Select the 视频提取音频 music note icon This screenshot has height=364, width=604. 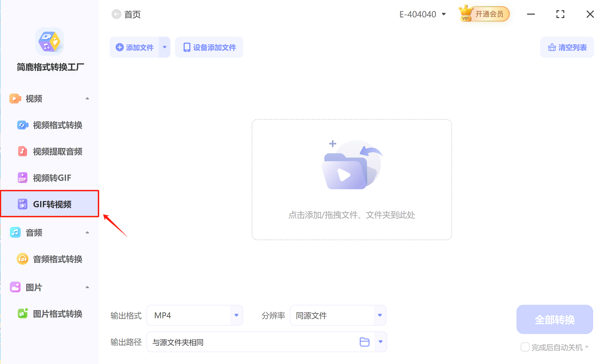coord(22,151)
